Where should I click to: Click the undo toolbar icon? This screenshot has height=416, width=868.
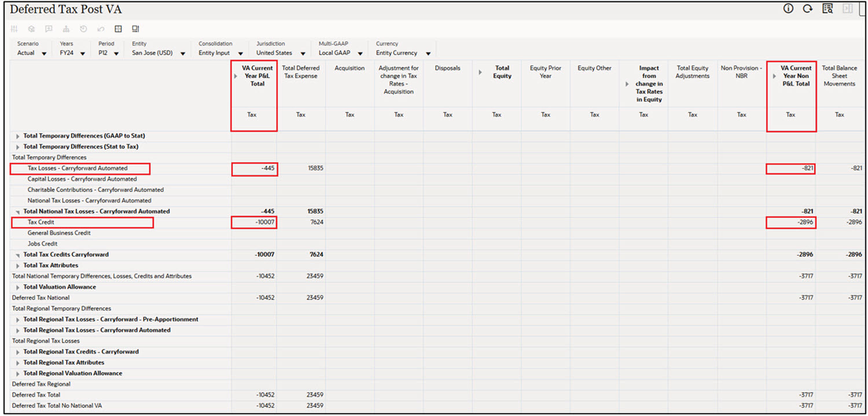[x=101, y=29]
